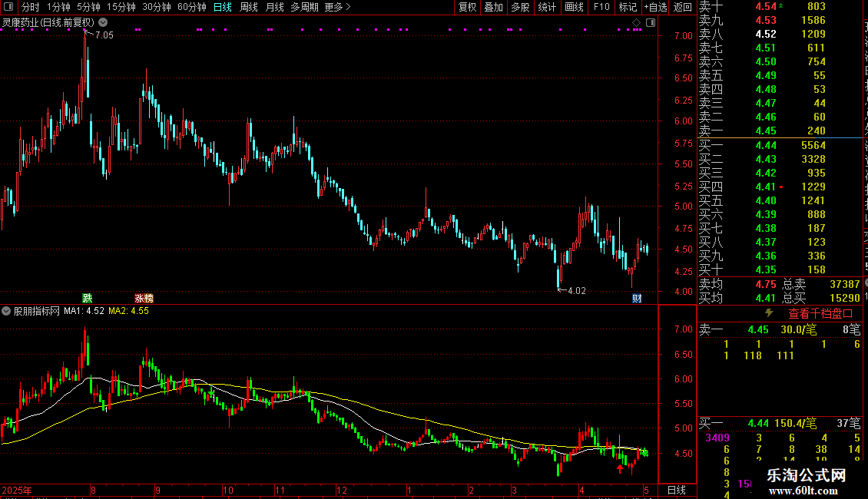Expand 更多 periods menu
868x499 pixels.
338,7
